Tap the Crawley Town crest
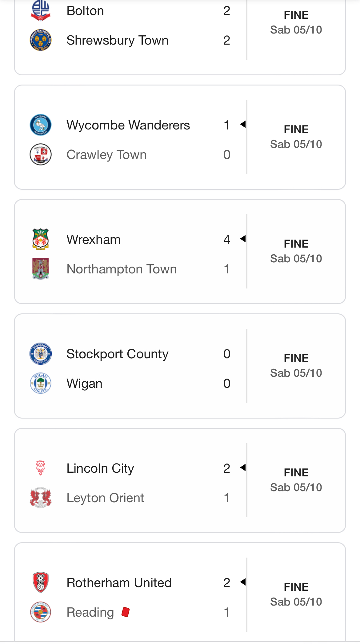Viewport: 360px width, 644px height. tap(40, 154)
